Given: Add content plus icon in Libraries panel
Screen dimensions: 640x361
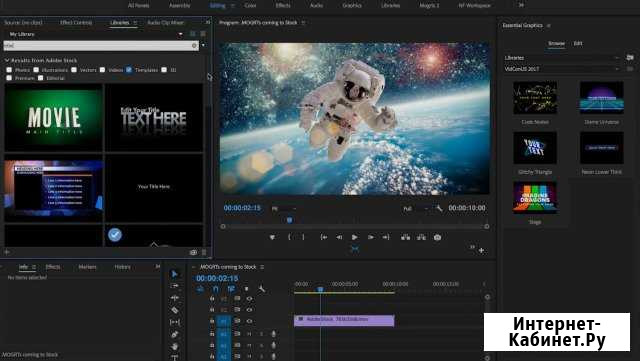Looking at the screenshot, I should [7, 252].
